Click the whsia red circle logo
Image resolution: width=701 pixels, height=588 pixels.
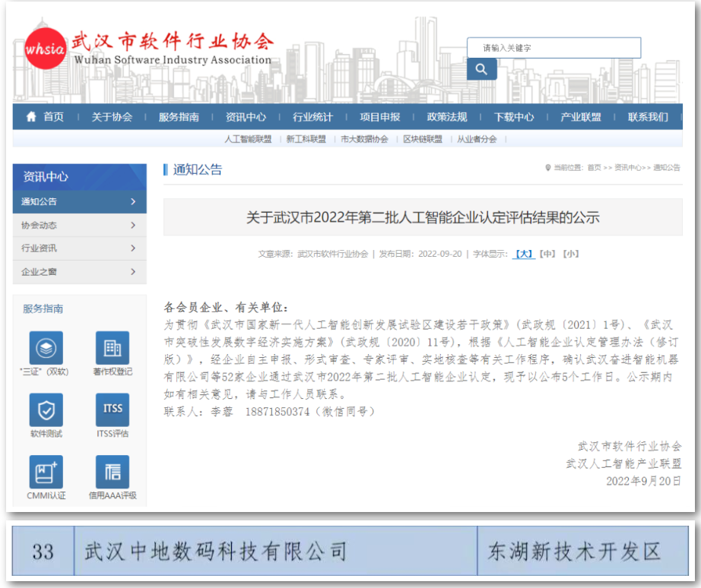pyautogui.click(x=44, y=49)
